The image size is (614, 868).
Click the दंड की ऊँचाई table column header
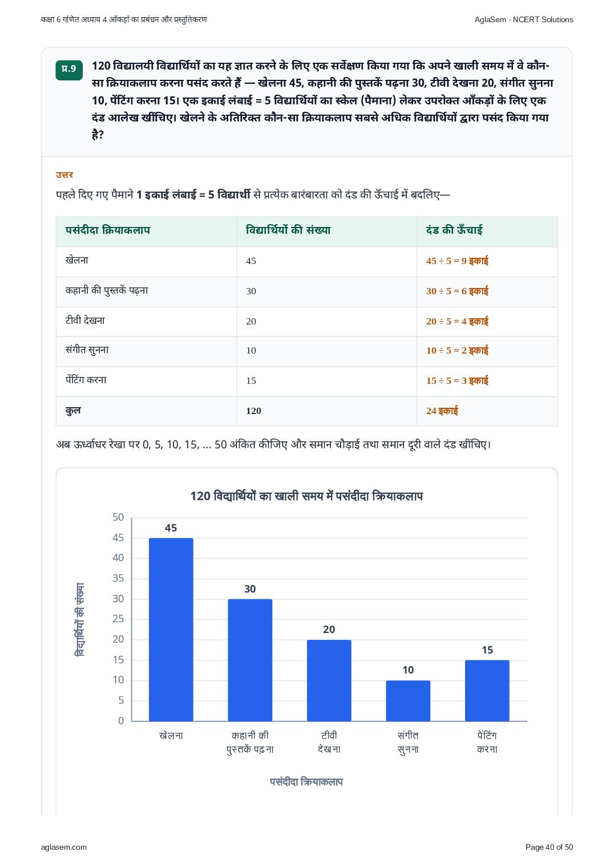tap(454, 230)
